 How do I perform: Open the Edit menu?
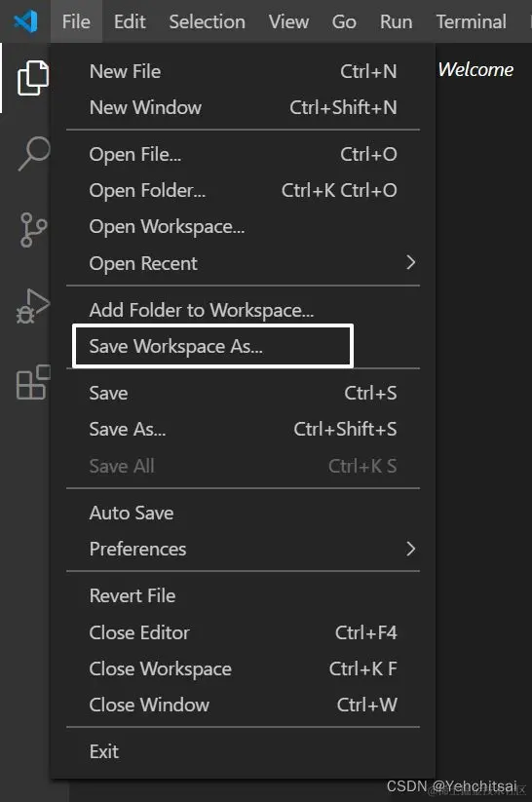point(130,21)
